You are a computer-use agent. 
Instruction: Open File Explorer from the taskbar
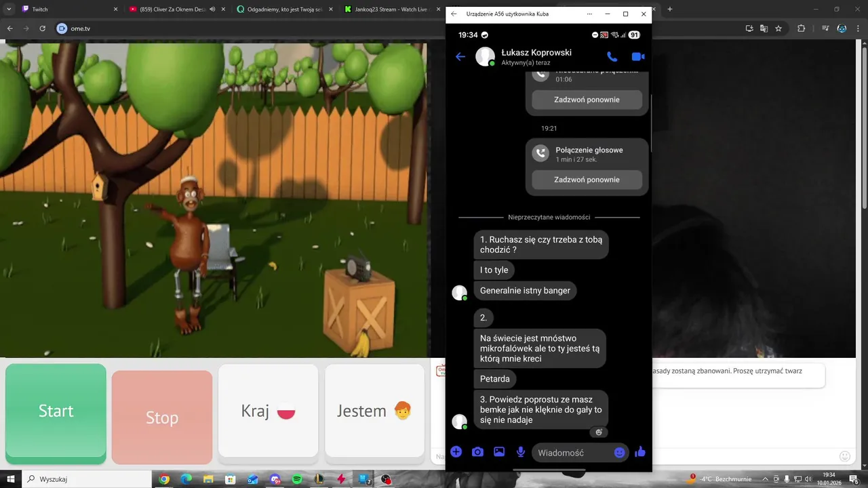pyautogui.click(x=208, y=479)
